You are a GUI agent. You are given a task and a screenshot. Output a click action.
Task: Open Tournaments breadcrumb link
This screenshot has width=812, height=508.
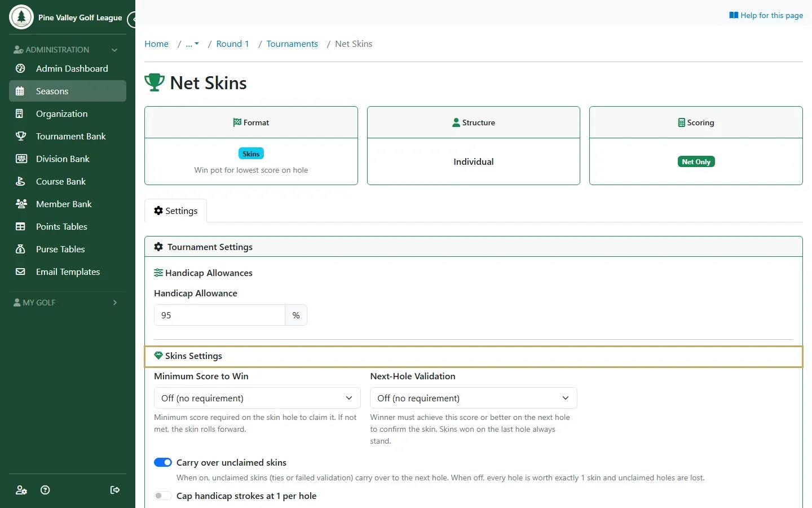292,44
